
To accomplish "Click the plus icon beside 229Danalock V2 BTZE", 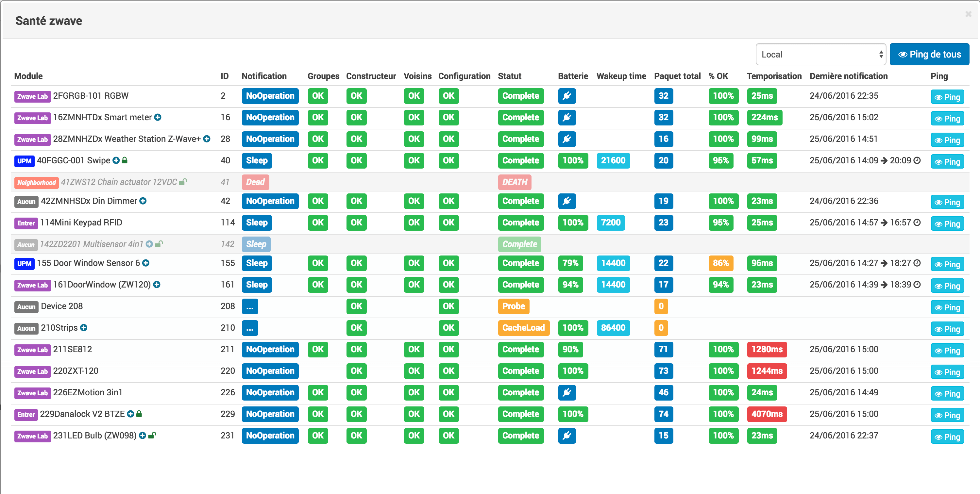I will 130,414.
